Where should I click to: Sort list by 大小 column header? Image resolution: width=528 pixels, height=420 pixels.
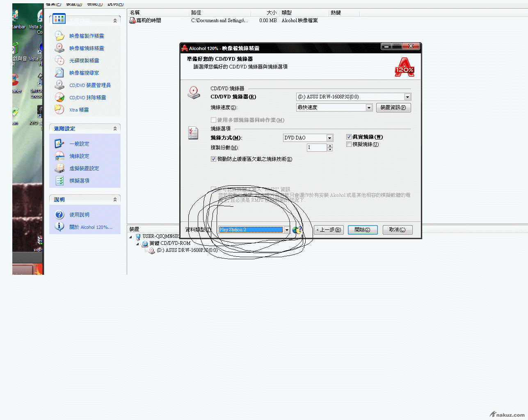(265, 13)
